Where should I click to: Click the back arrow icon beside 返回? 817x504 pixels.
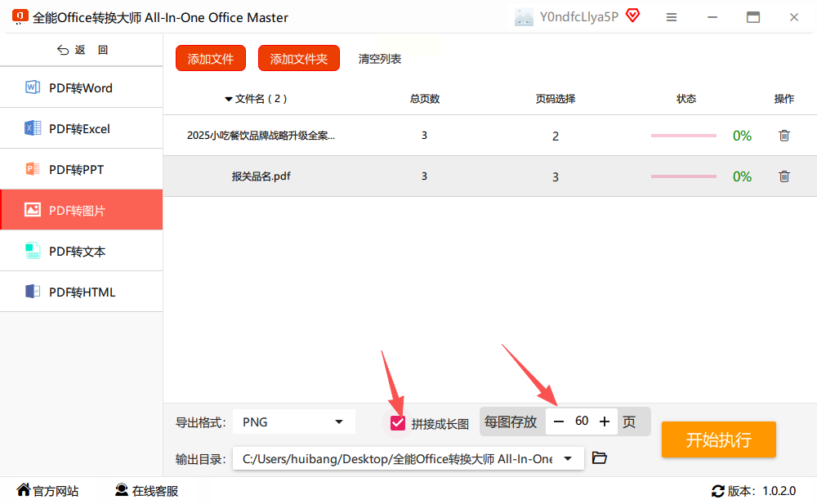click(x=63, y=50)
